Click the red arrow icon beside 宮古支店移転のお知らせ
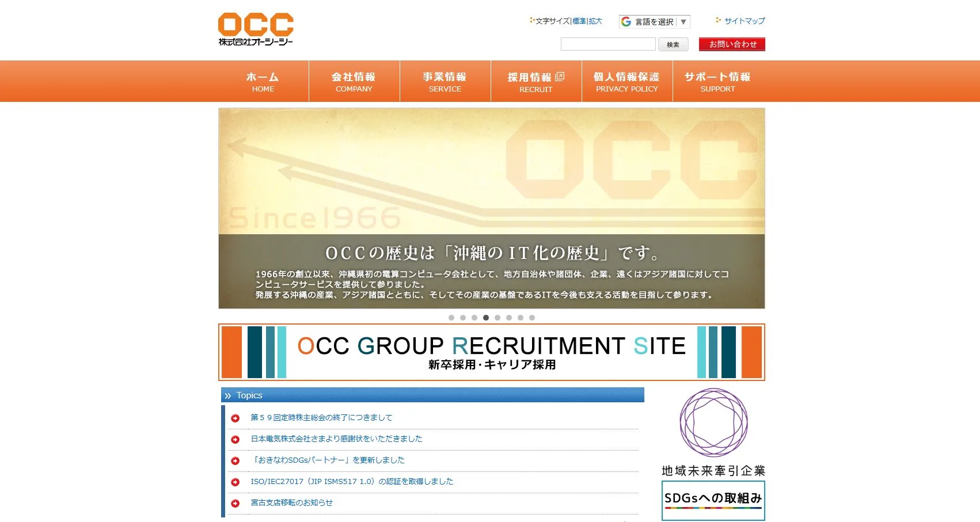Screen dimensions: 980x522 point(235,502)
